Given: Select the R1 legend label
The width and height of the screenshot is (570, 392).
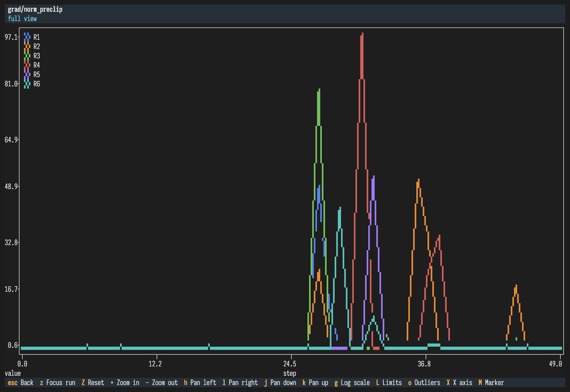Looking at the screenshot, I should [37, 37].
